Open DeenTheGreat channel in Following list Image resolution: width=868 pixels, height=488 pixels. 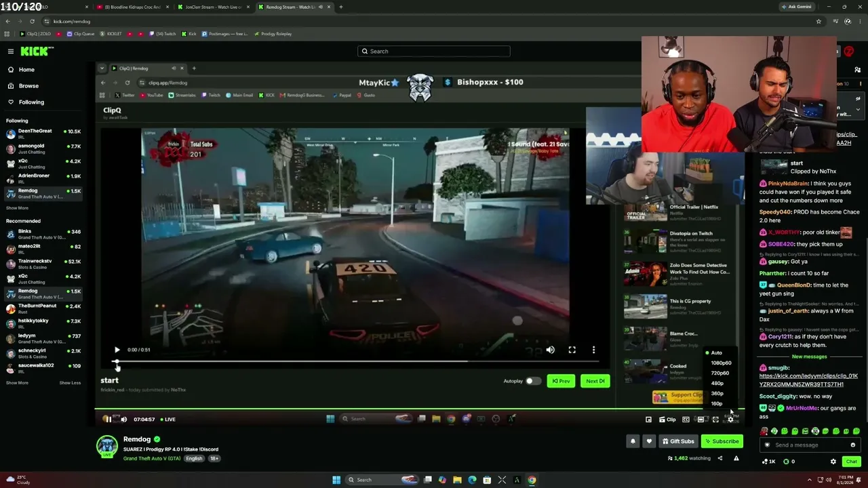coord(43,134)
